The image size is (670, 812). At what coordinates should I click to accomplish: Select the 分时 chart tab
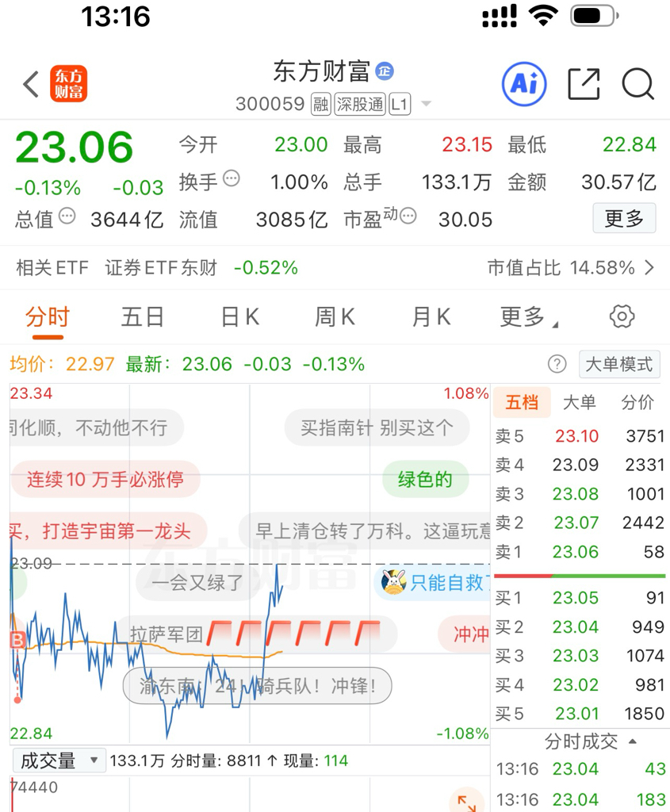tap(47, 316)
